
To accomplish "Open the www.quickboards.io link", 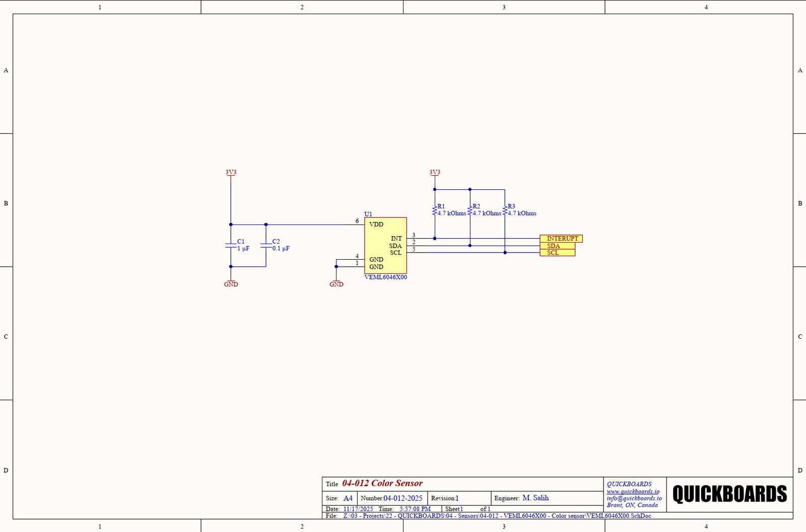I will (x=633, y=491).
